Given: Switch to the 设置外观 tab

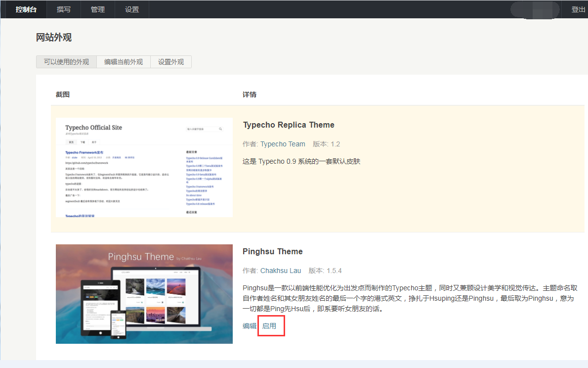Looking at the screenshot, I should [171, 62].
